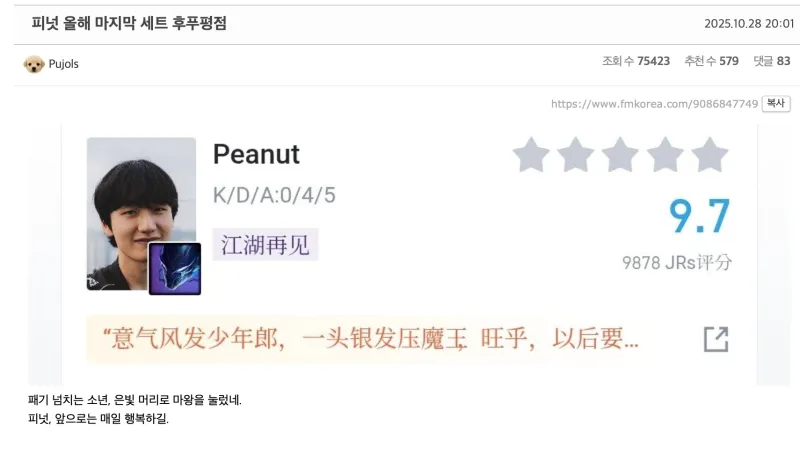800x455 pixels.
Task: Select the fifth rating star
Action: tap(710, 155)
